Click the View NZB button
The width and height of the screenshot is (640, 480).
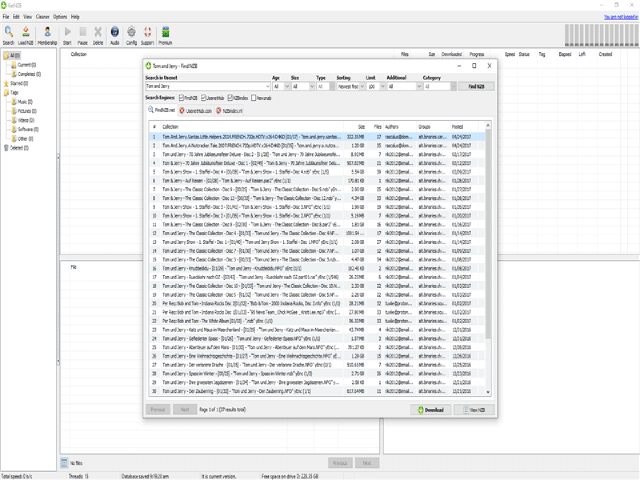(x=474, y=410)
